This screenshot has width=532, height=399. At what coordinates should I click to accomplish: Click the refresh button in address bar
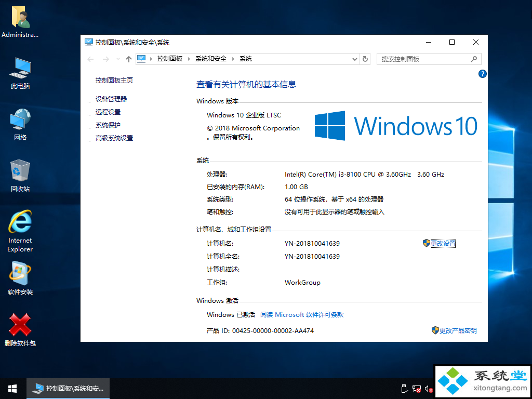click(365, 59)
